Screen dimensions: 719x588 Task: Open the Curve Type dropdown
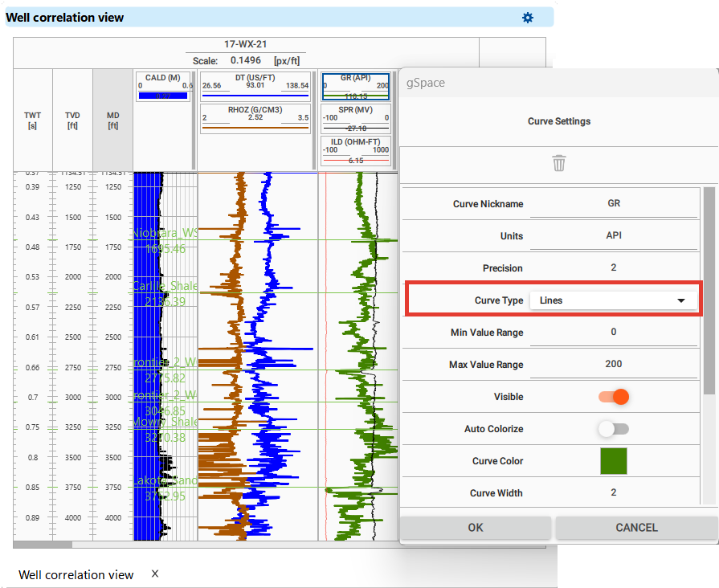(612, 300)
